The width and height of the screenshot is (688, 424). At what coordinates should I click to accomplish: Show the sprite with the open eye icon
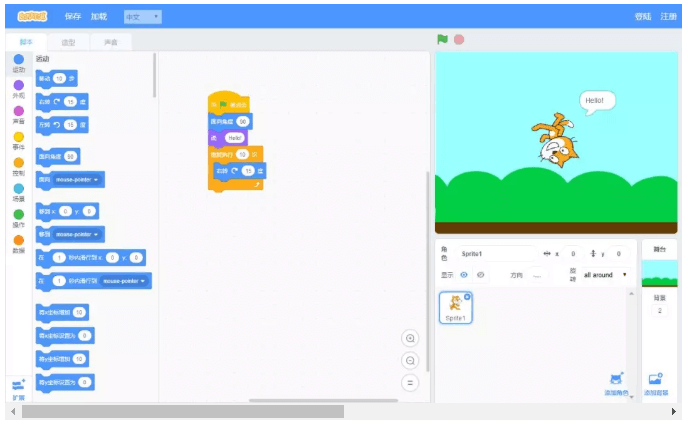(x=464, y=275)
